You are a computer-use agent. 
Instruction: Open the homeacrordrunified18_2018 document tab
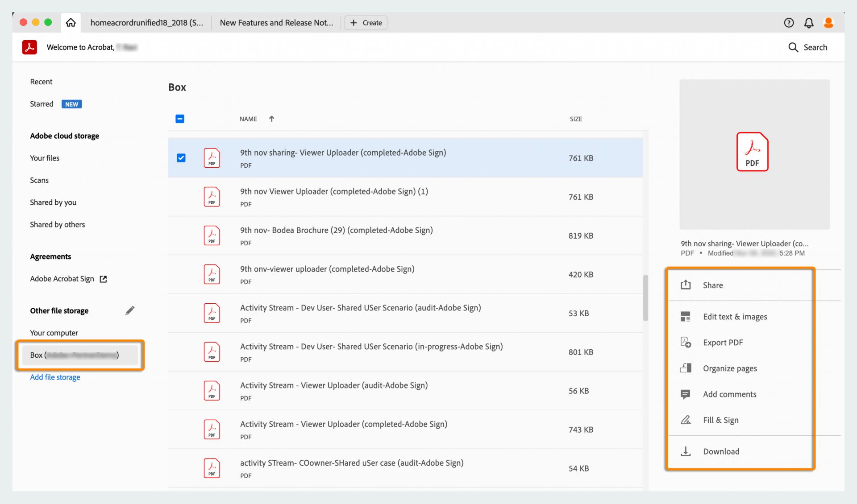146,23
